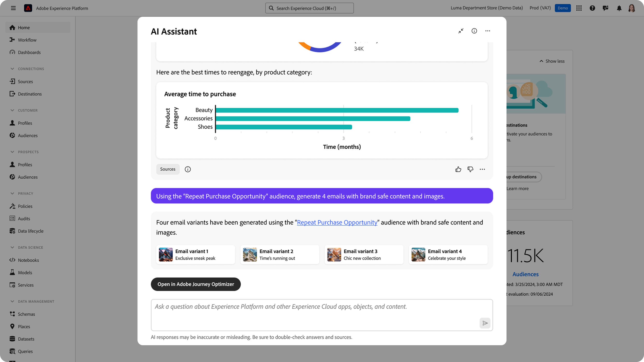The width and height of the screenshot is (644, 362).
Task: Click Show less in background panel
Action: coord(552,61)
